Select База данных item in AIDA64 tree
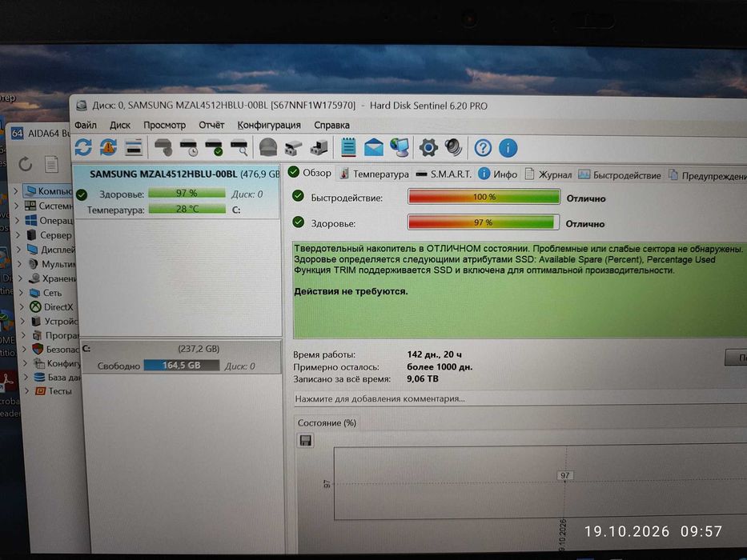Screen dimensions: 747x560 coord(58,377)
